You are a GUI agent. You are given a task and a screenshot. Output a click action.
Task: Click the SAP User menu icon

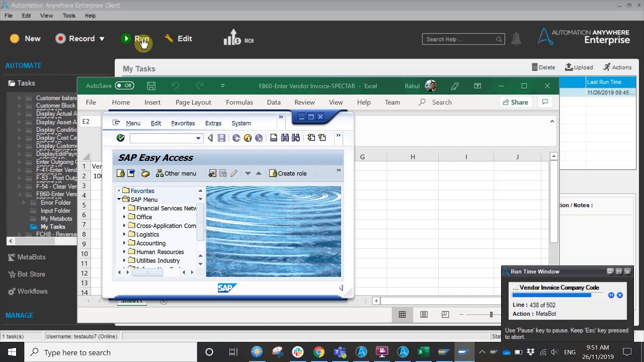[120, 173]
